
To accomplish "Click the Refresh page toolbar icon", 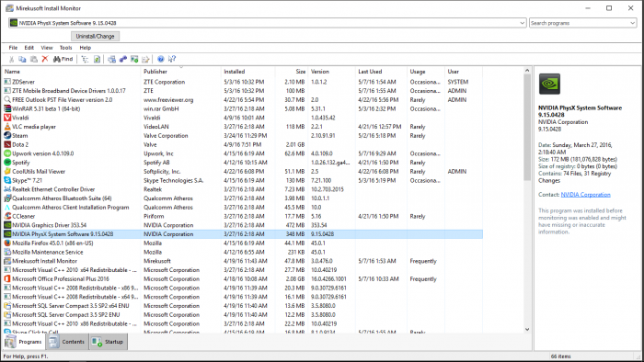I will click(x=97, y=60).
